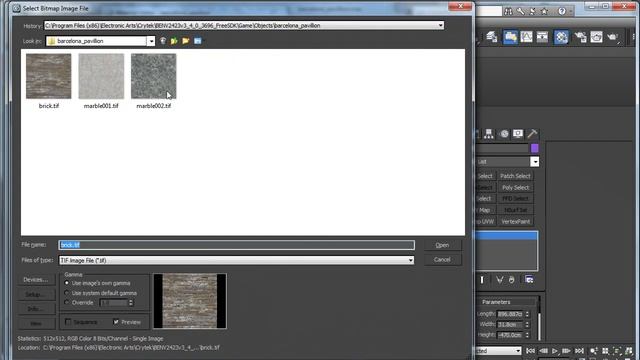The width and height of the screenshot is (640, 360).
Task: Click the Play Animation button
Action: click(x=554, y=351)
